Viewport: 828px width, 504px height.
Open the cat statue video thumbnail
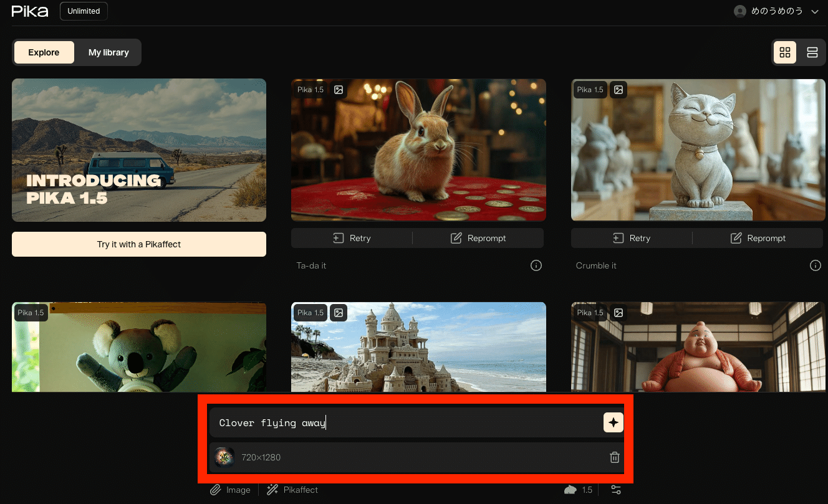coord(697,150)
